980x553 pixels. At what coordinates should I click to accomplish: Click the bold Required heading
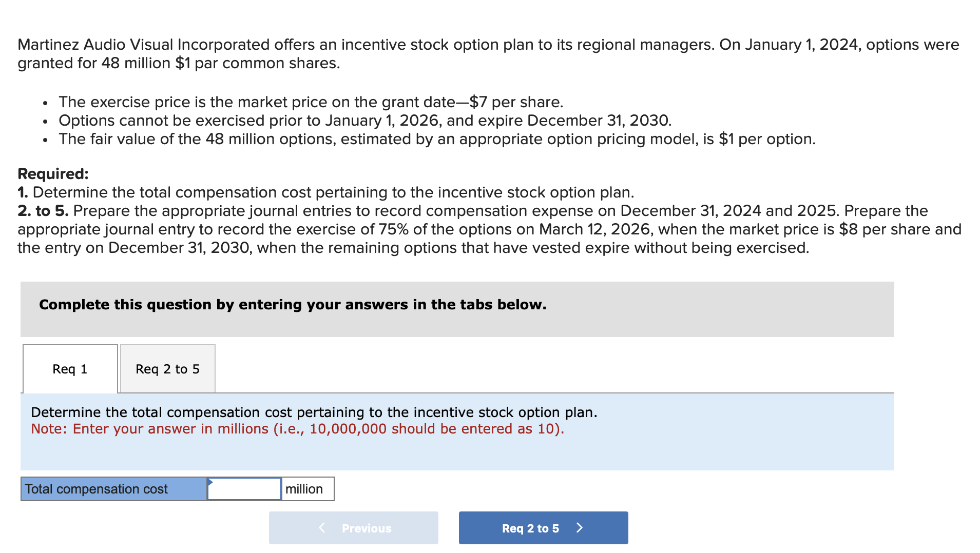pos(53,174)
